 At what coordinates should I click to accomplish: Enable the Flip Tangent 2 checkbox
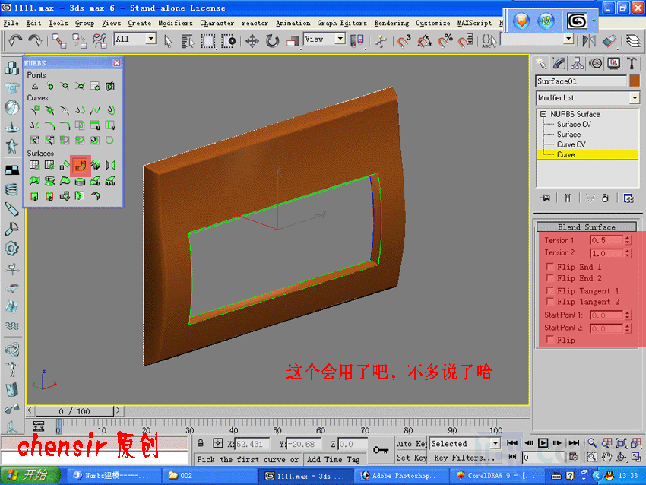(549, 302)
